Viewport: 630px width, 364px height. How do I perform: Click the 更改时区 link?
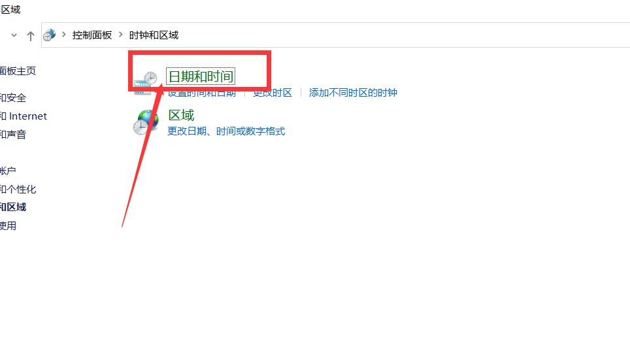(273, 93)
